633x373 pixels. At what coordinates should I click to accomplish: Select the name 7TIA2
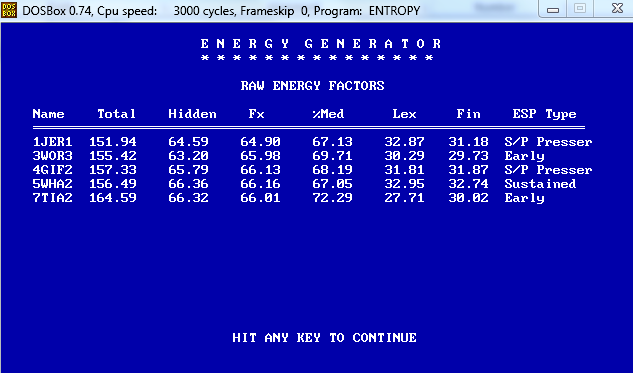tap(52, 198)
